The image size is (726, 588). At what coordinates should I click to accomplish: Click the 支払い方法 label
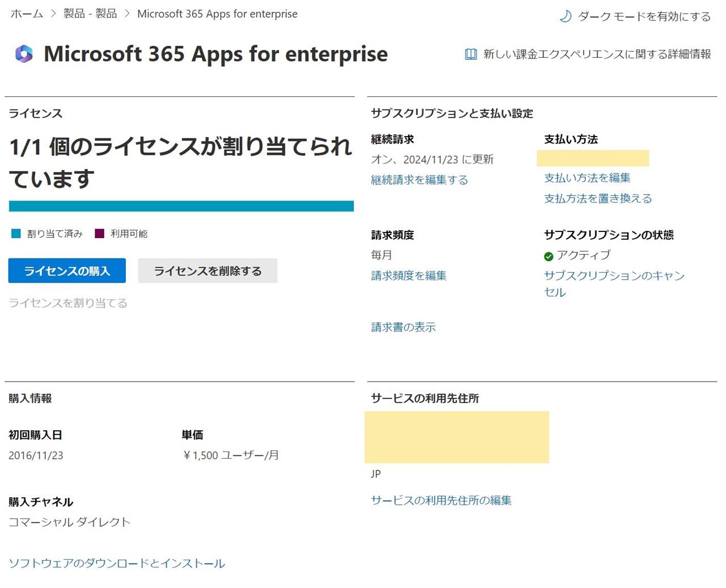[x=571, y=139]
